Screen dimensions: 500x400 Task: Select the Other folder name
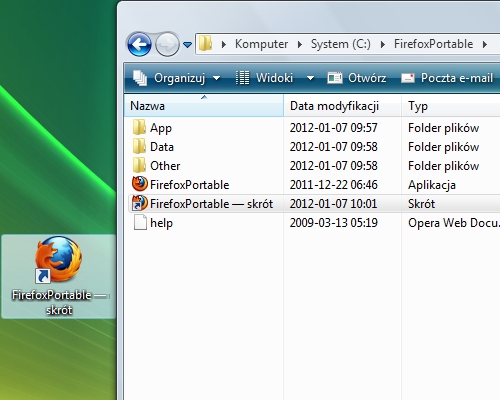click(165, 166)
